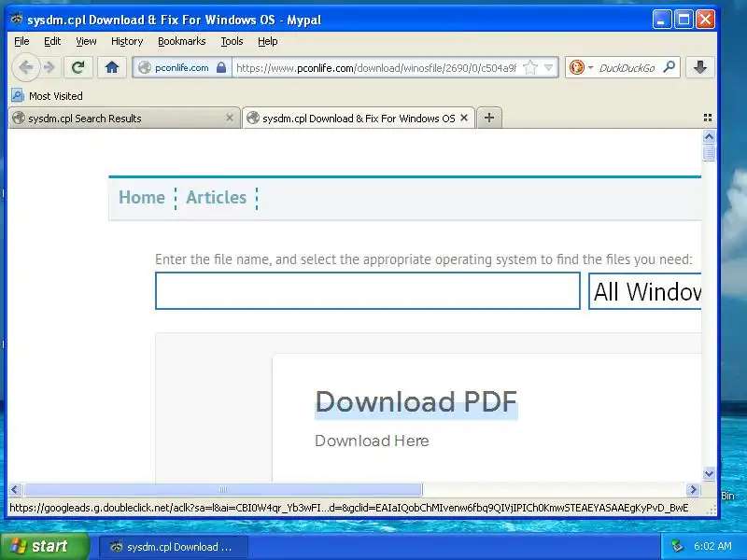
Task: Open the Articles link on page
Action: point(217,198)
